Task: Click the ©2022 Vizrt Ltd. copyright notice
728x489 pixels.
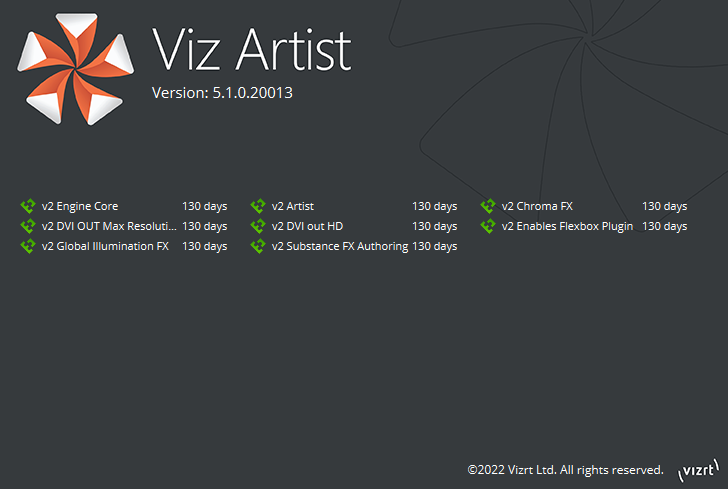Action: (565, 469)
